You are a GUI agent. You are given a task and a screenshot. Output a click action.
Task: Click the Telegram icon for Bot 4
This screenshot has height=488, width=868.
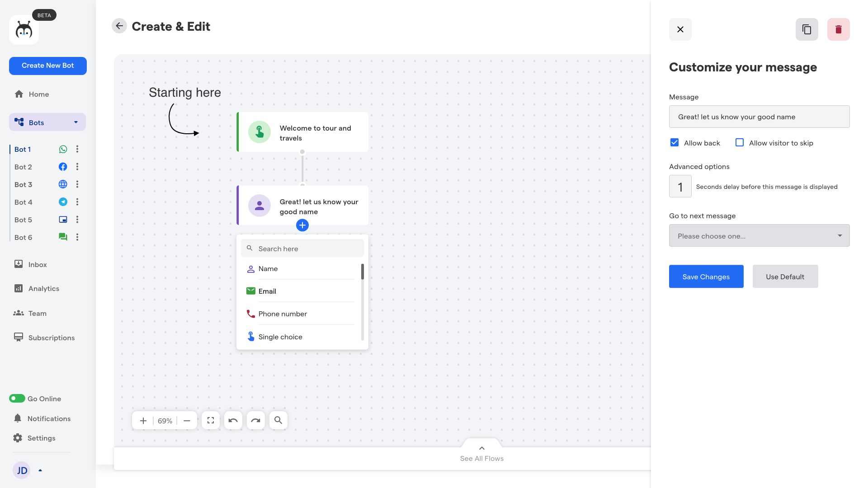click(63, 202)
